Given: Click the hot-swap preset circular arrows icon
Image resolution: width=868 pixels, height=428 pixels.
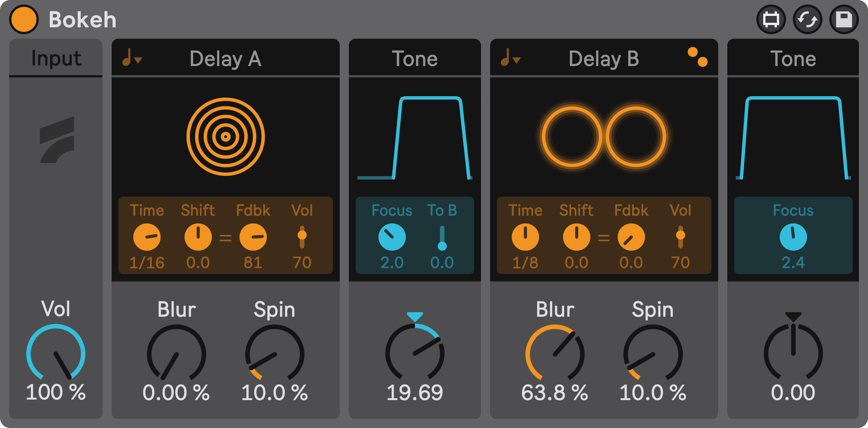Looking at the screenshot, I should tap(807, 20).
